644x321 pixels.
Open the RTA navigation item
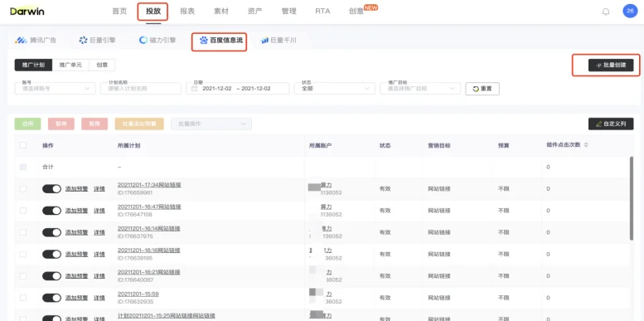322,11
